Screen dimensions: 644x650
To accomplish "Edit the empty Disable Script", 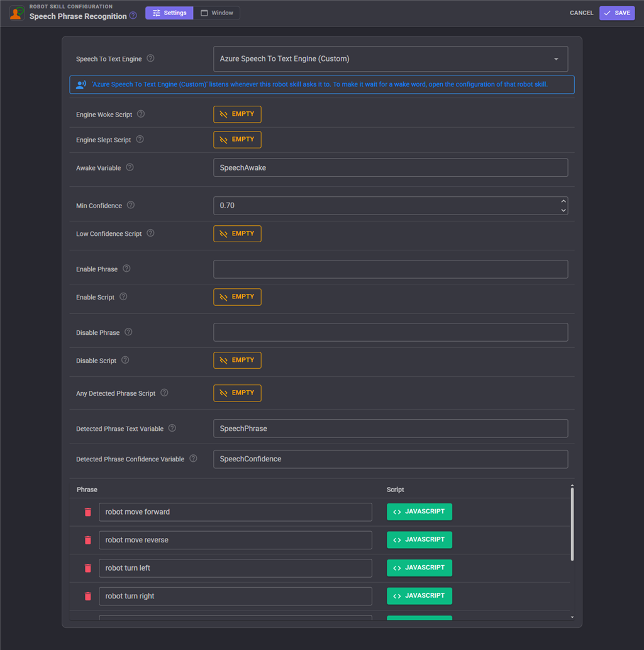I will click(237, 360).
